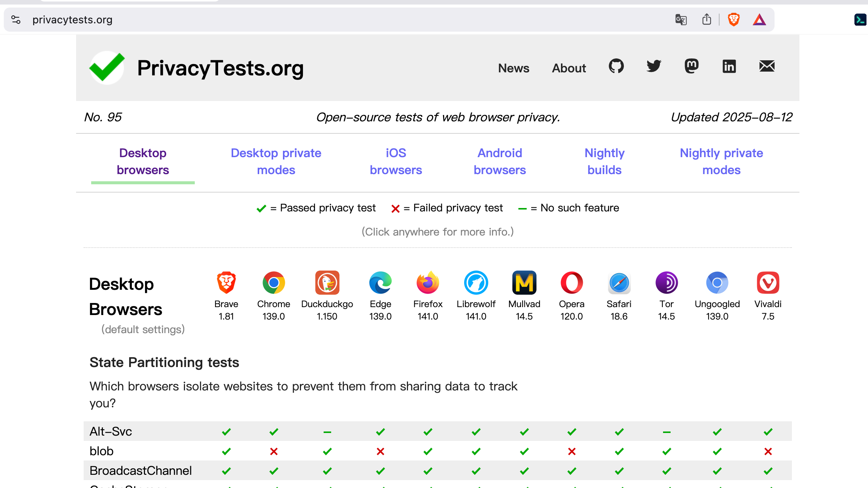868x488 pixels.
Task: Click the BroadcastChannel row label
Action: (141, 471)
